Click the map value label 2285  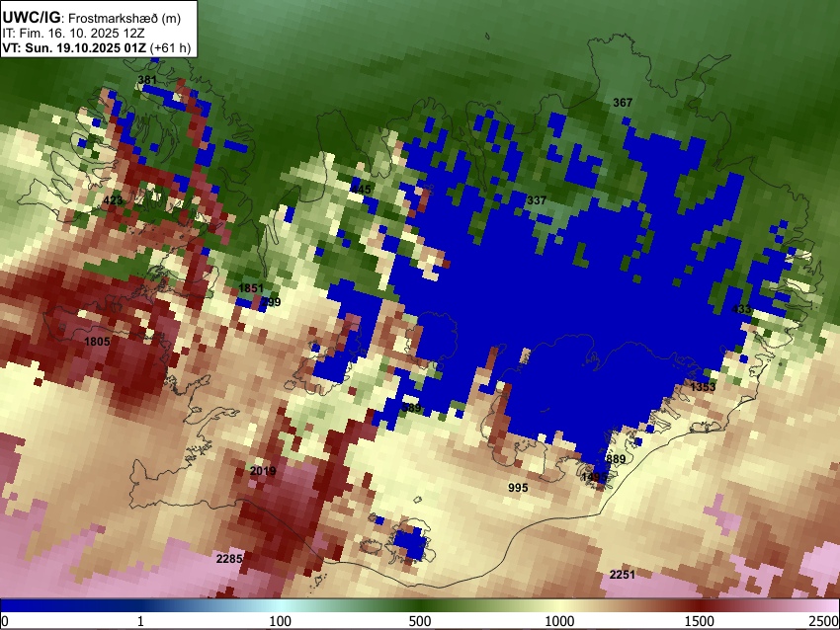[229, 559]
